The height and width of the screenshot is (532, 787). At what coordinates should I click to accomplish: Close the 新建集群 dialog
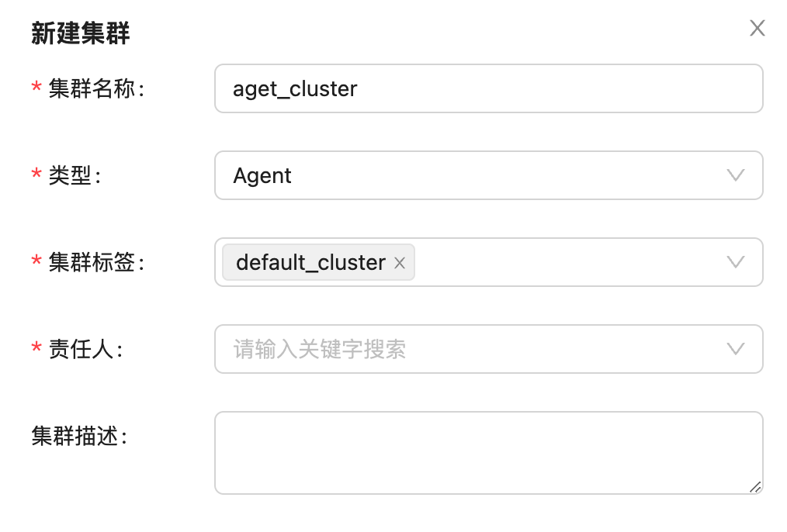(x=757, y=29)
